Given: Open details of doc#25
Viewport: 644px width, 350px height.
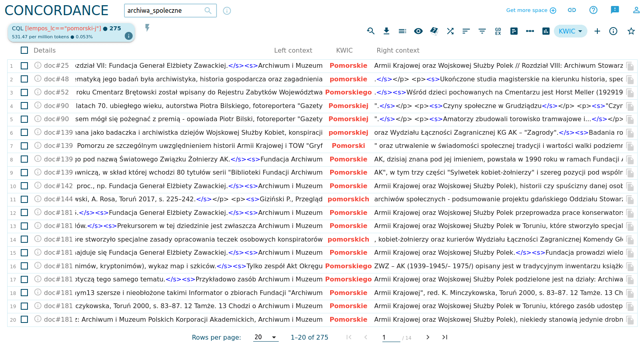Looking at the screenshot, I should [x=56, y=66].
